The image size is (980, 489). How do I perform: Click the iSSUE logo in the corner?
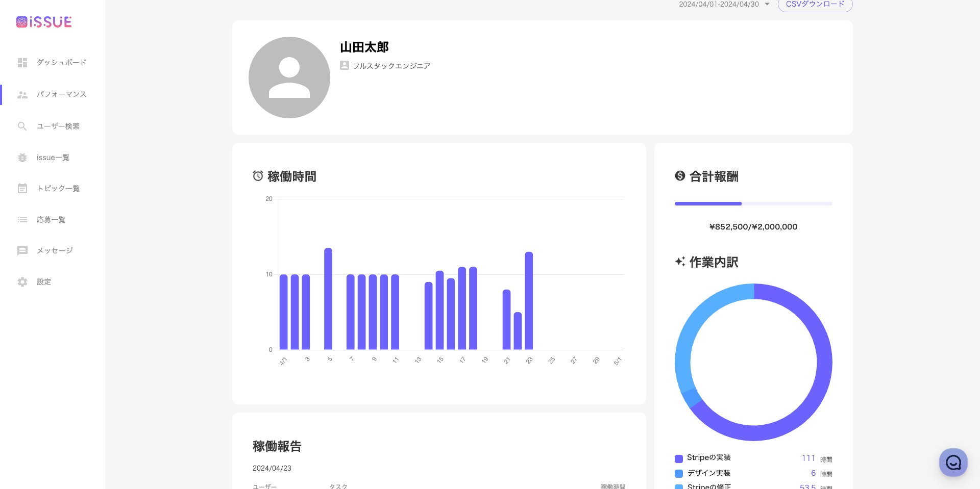point(44,21)
